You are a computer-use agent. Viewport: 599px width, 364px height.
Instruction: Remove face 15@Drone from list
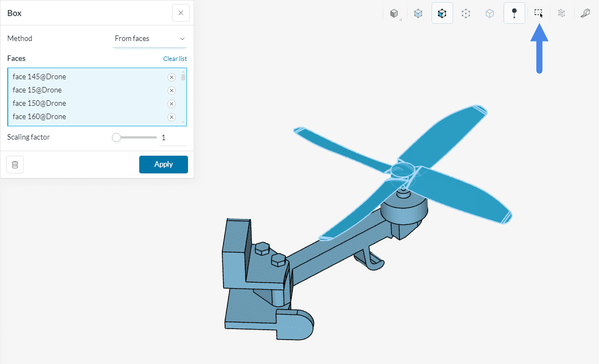(171, 91)
